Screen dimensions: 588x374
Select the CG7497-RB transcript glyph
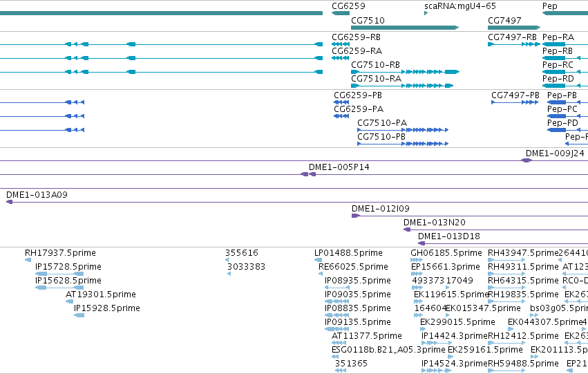click(x=514, y=44)
